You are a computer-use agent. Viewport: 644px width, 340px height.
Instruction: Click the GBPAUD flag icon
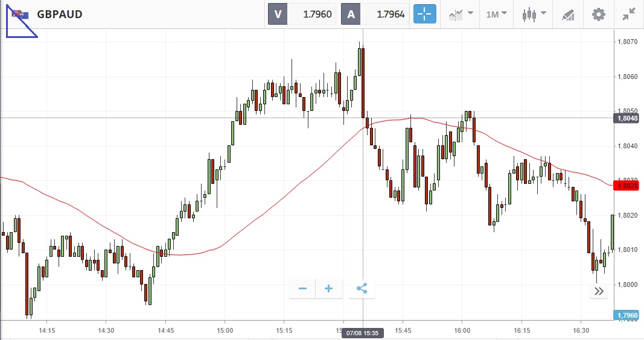[19, 14]
